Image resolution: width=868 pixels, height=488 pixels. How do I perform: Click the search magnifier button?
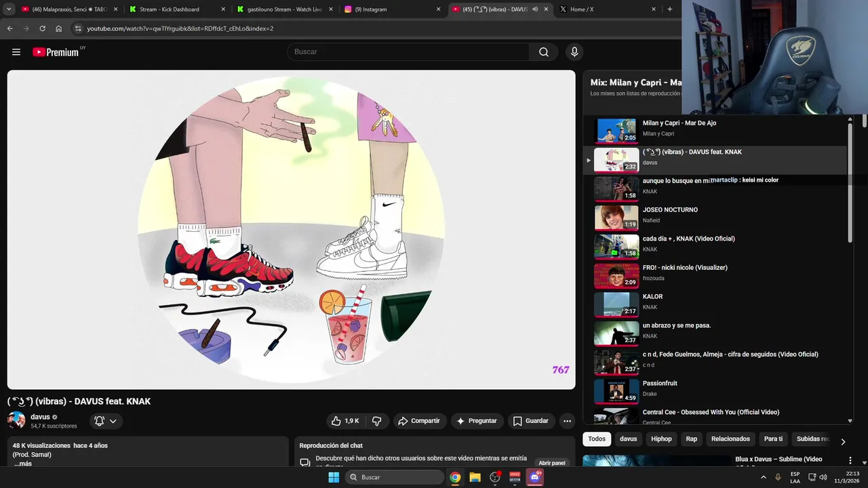coord(544,52)
